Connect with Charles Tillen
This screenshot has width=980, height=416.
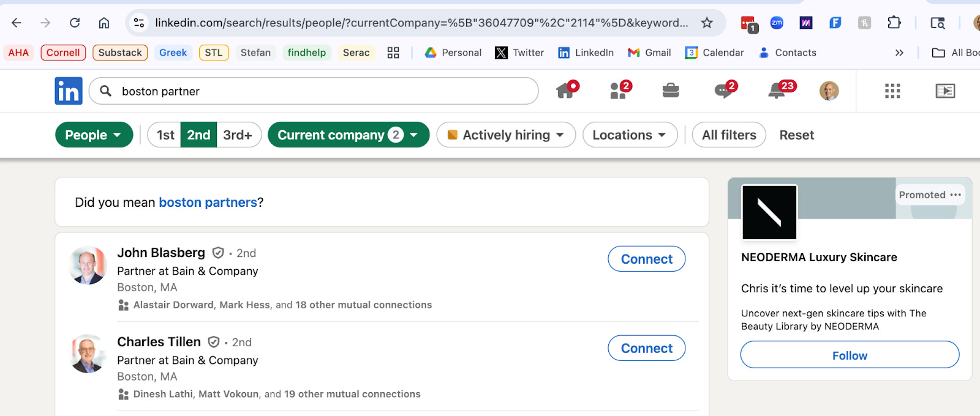coord(647,348)
